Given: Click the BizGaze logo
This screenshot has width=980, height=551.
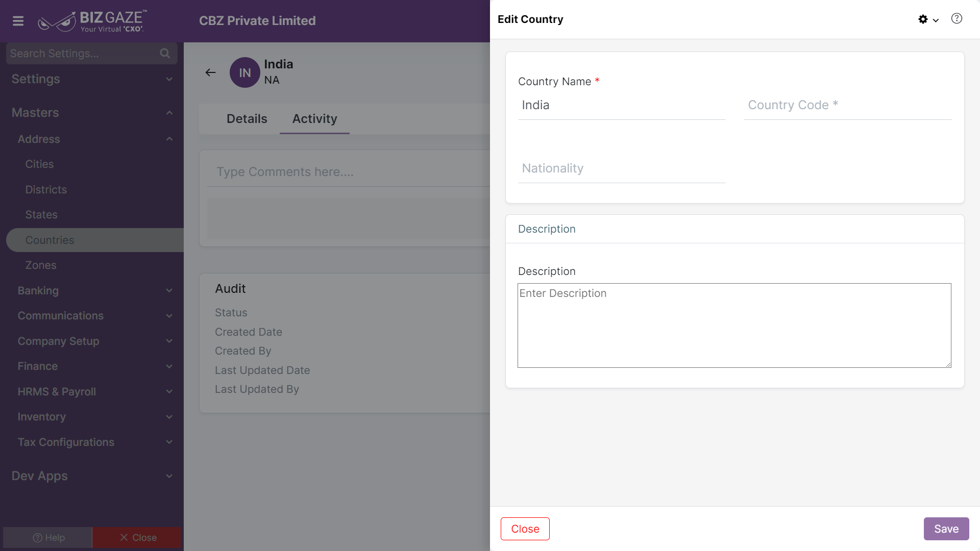Looking at the screenshot, I should [x=92, y=21].
